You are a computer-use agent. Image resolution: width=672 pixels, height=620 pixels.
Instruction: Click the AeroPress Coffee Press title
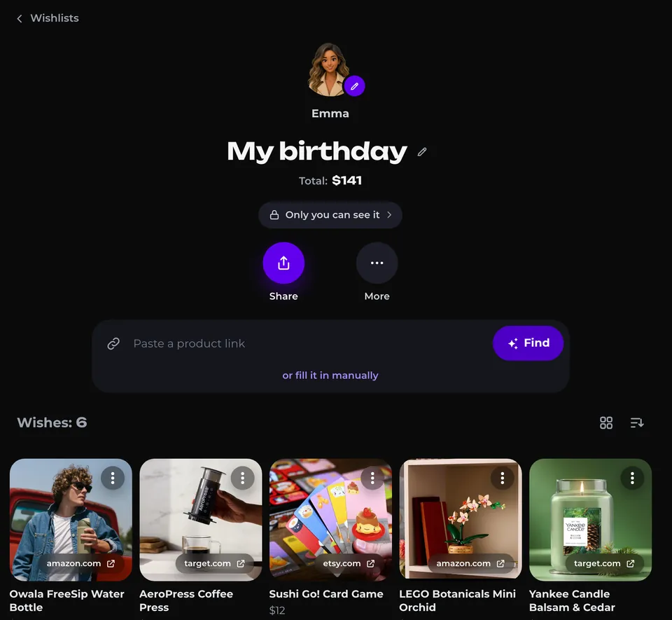coord(186,600)
